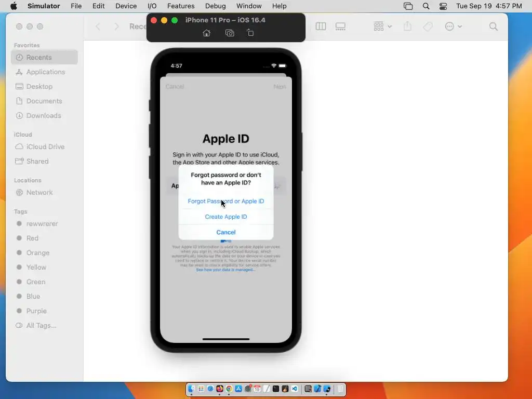Open the Simulator menu
The image size is (532, 399).
(x=44, y=6)
